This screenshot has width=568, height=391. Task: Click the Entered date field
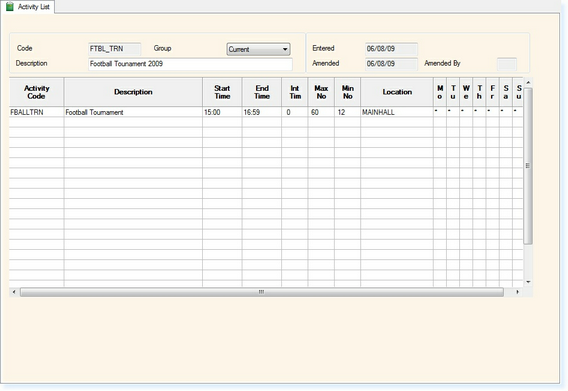pyautogui.click(x=391, y=49)
